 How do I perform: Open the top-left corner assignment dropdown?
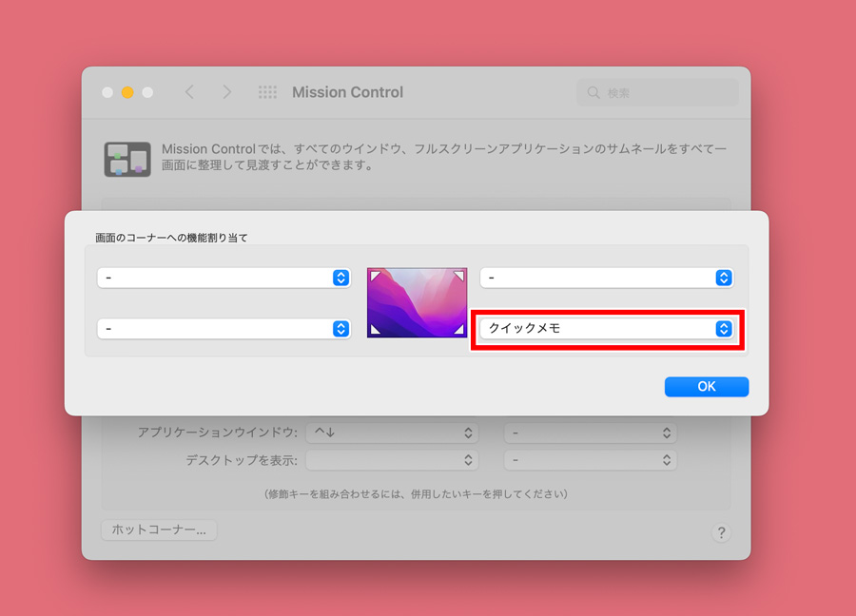[224, 278]
